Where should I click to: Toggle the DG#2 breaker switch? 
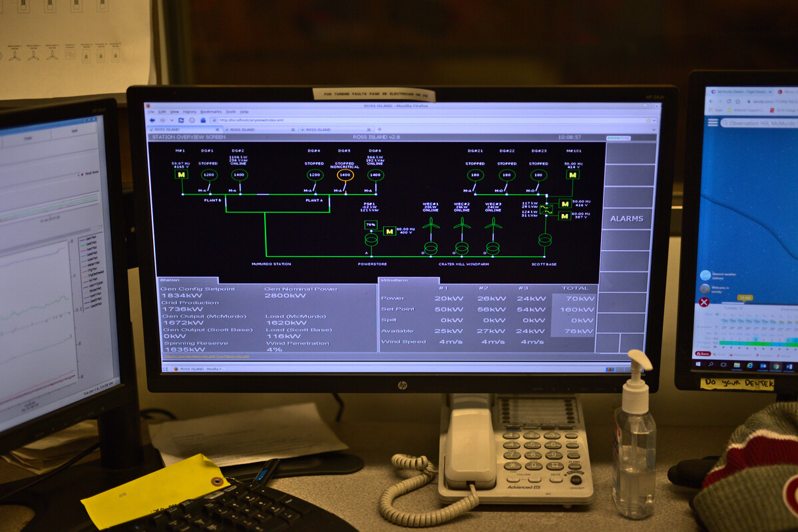239,188
